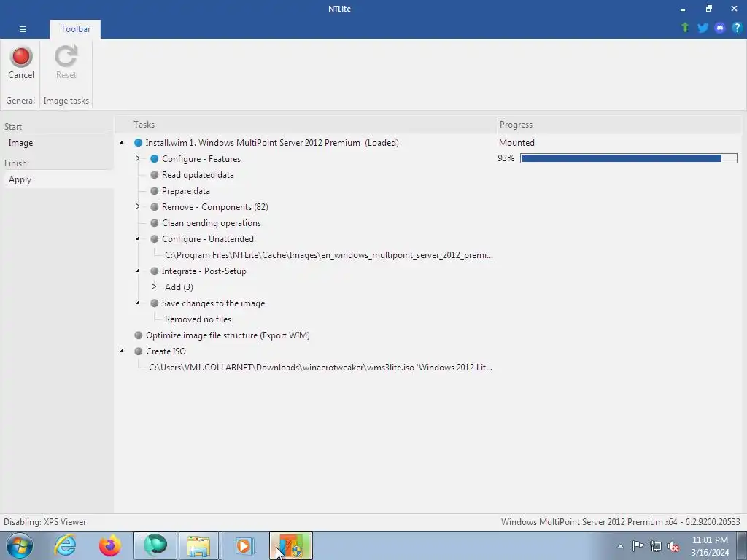This screenshot has height=560, width=747.
Task: Click the gray status dot of Prepare data
Action: click(155, 191)
